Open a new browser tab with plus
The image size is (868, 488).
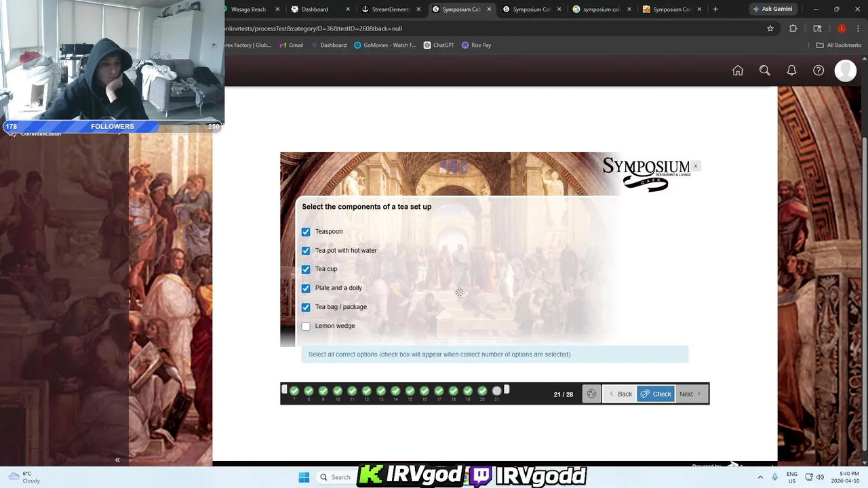click(715, 9)
